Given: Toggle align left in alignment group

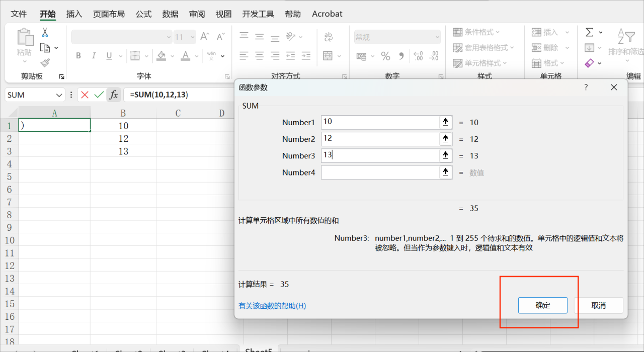Looking at the screenshot, I should click(x=244, y=56).
